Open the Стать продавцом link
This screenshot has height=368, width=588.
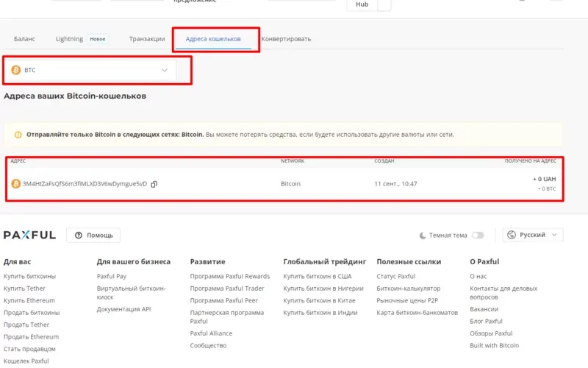pos(29,349)
